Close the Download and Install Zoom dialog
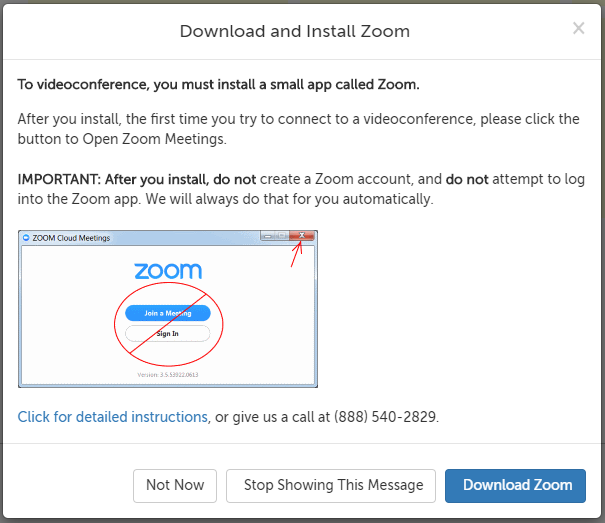605x523 pixels. [x=578, y=29]
